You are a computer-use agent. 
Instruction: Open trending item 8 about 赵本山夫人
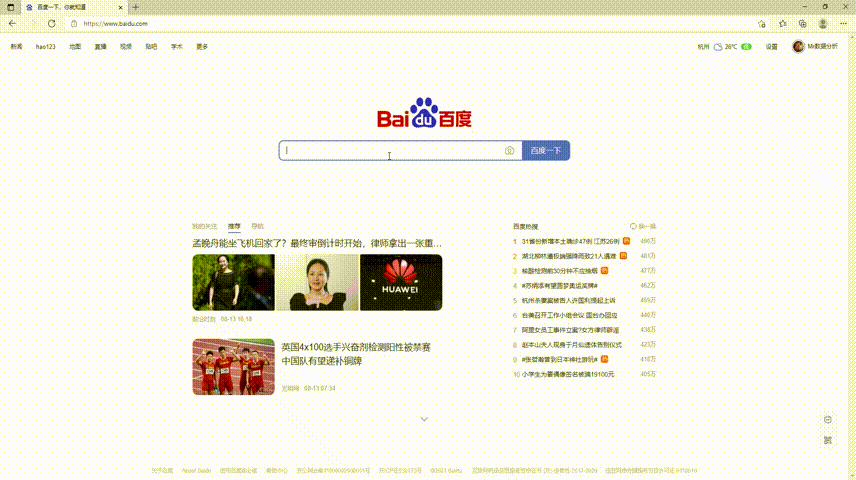tap(572, 344)
